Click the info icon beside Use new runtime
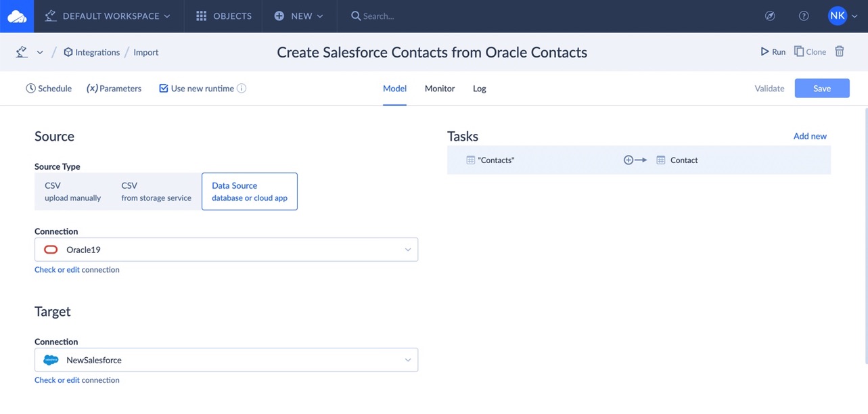Viewport: 868px width, 414px height. tap(242, 89)
